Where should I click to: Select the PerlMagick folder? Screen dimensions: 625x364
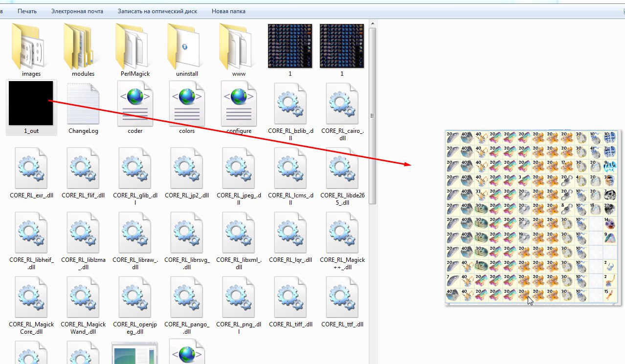coord(135,50)
